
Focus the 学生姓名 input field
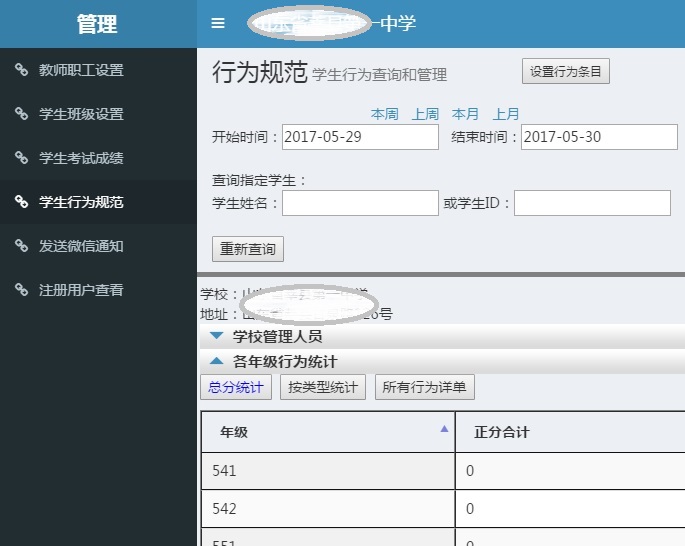point(360,203)
